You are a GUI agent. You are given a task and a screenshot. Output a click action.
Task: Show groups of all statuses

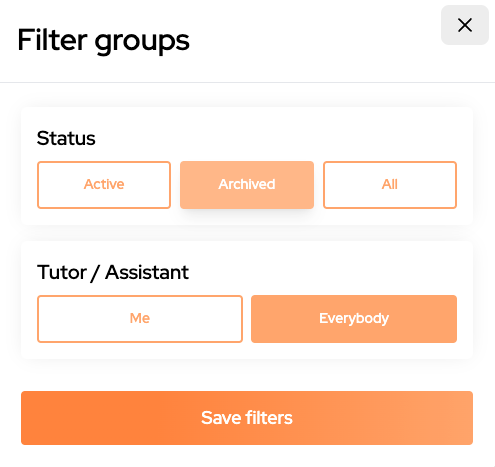point(390,185)
